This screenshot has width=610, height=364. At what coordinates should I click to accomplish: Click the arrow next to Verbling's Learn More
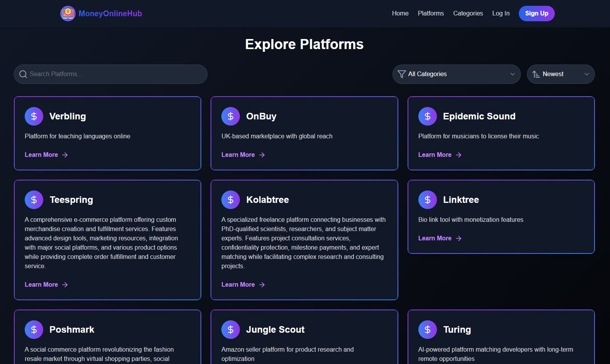click(65, 155)
